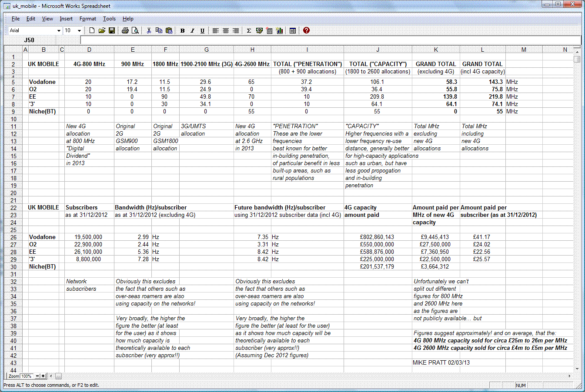Click the red Help question mark icon
This screenshot has width=585, height=392.
click(306, 30)
